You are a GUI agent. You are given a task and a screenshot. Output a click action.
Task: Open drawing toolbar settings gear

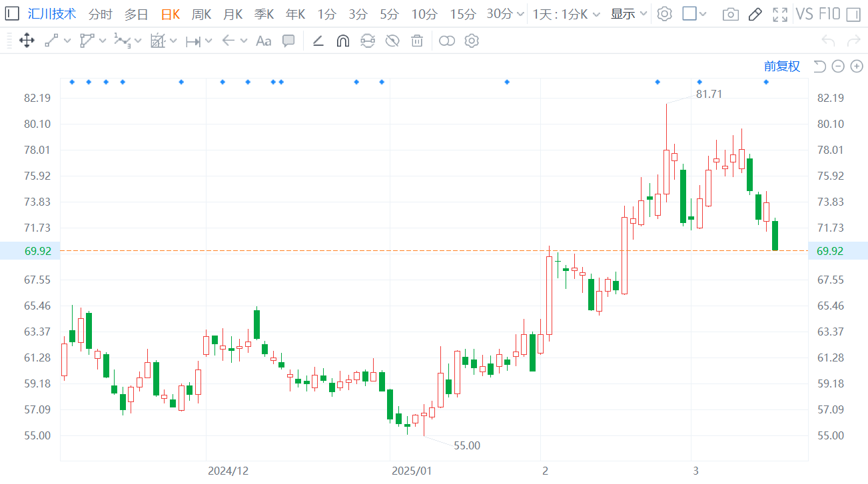coord(472,41)
